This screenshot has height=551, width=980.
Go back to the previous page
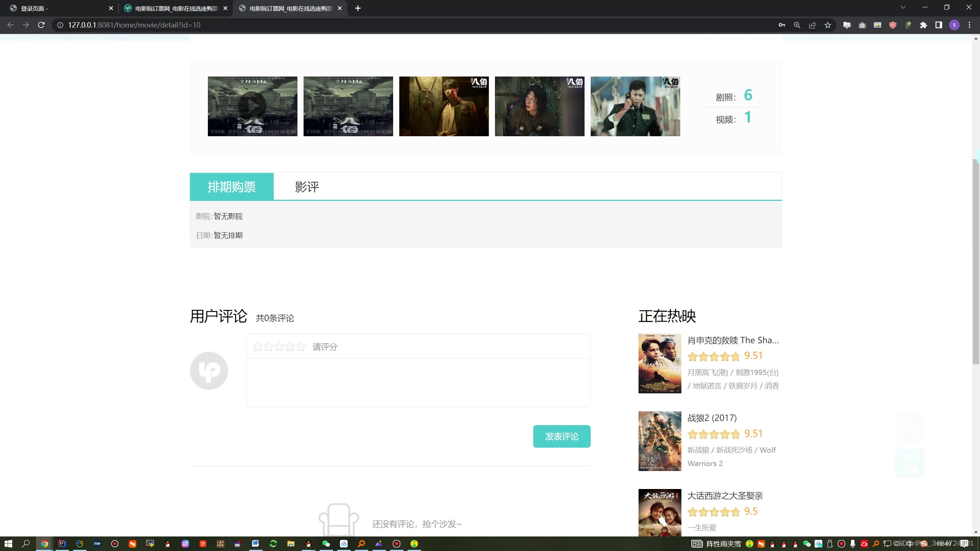[x=10, y=25]
